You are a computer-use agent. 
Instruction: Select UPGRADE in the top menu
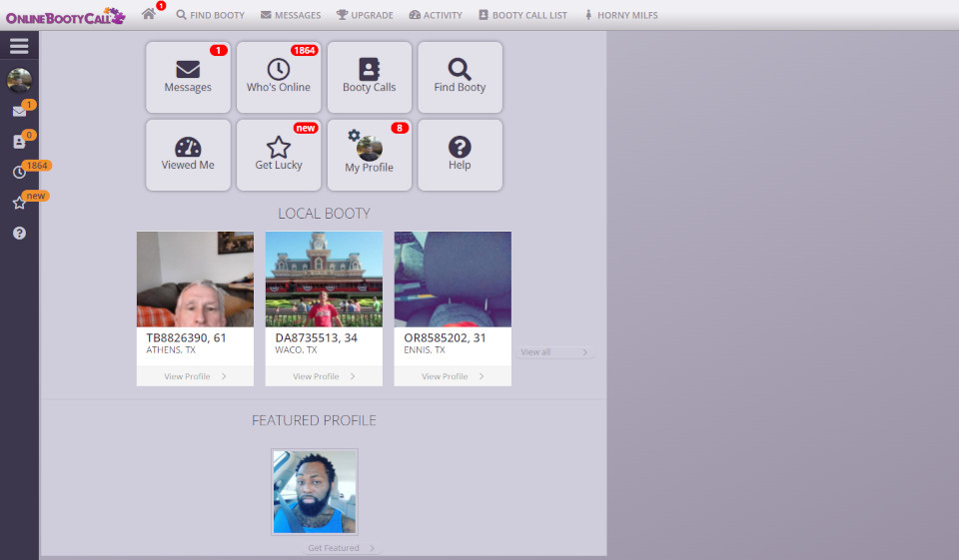tap(365, 15)
